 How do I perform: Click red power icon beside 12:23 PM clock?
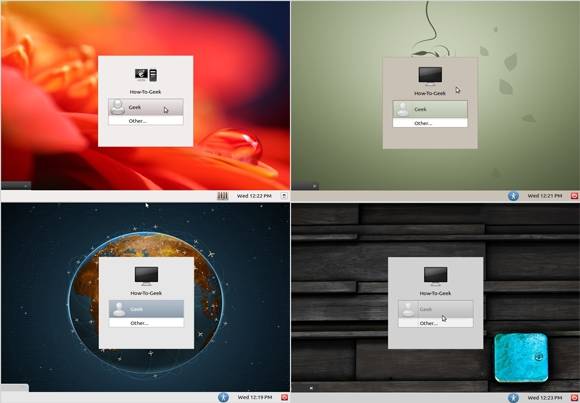[x=574, y=397]
